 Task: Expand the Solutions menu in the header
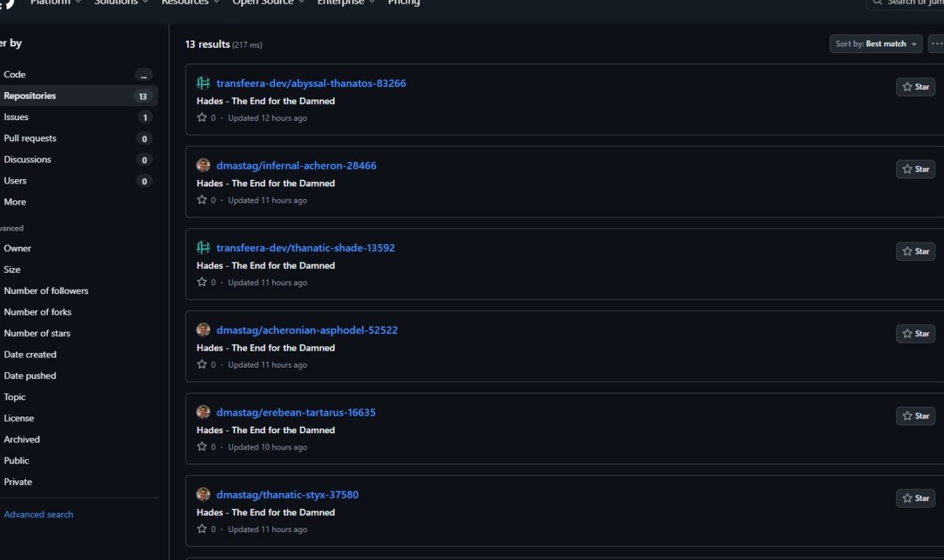coord(121,2)
